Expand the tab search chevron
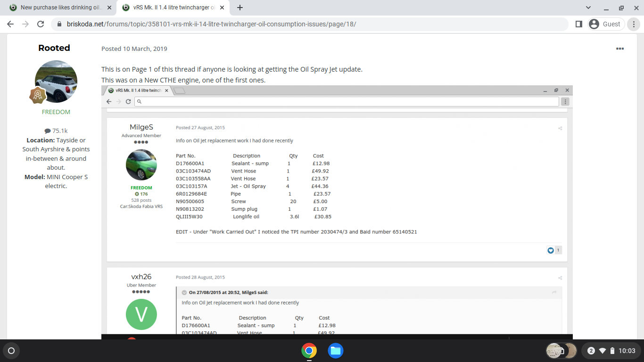The image size is (644, 362). [588, 8]
